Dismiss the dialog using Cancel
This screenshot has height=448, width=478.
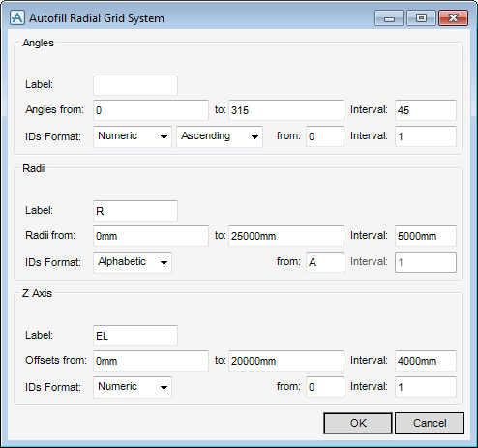(x=430, y=423)
